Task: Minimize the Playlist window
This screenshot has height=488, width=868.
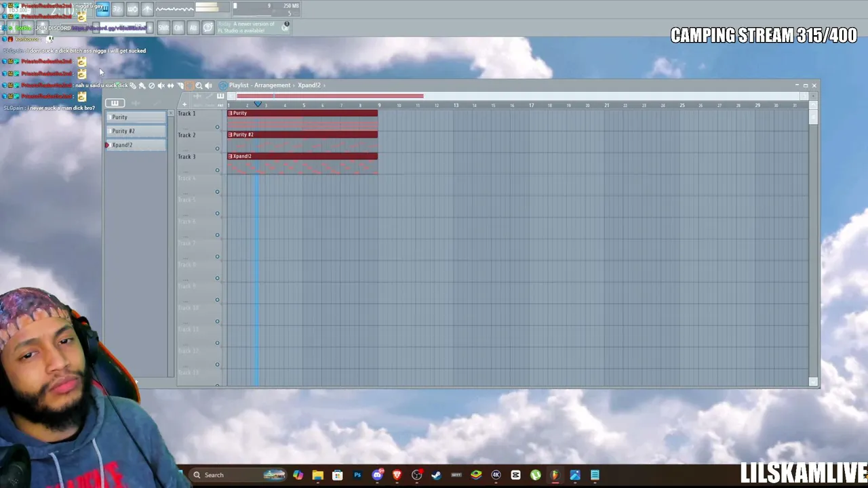Action: click(x=797, y=85)
